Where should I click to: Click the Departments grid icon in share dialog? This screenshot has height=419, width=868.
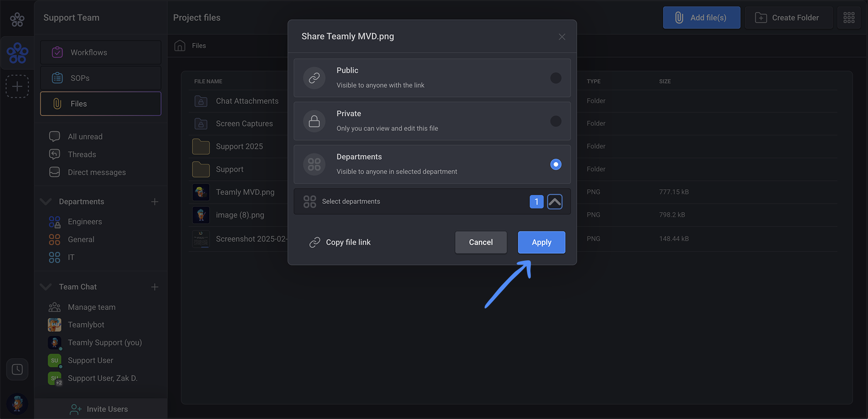tap(314, 164)
